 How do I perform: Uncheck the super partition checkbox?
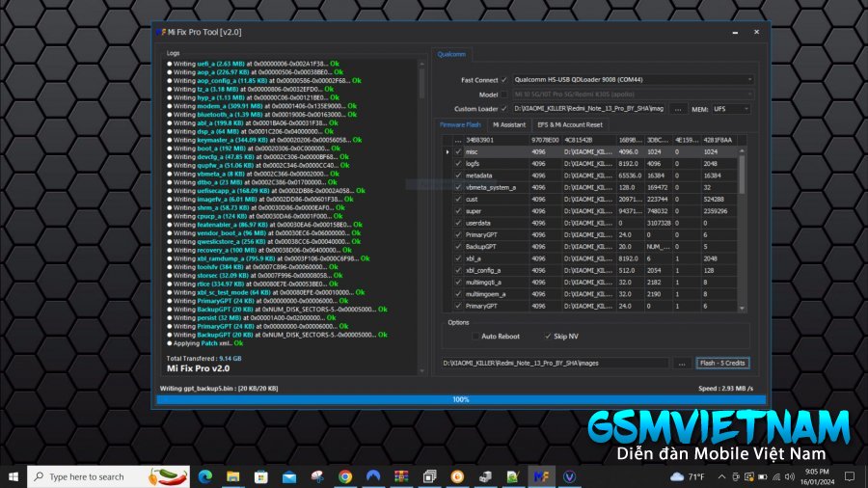coord(458,211)
